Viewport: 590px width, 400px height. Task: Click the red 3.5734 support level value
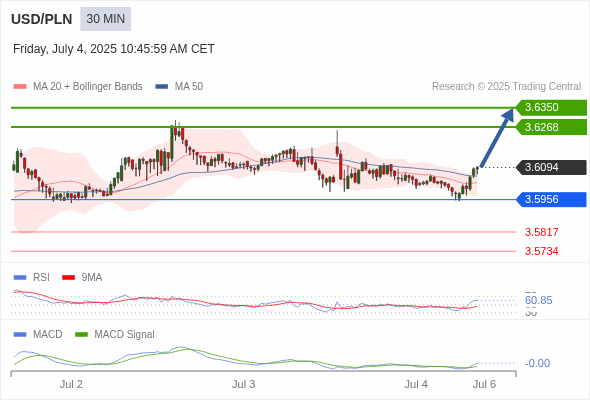(541, 251)
